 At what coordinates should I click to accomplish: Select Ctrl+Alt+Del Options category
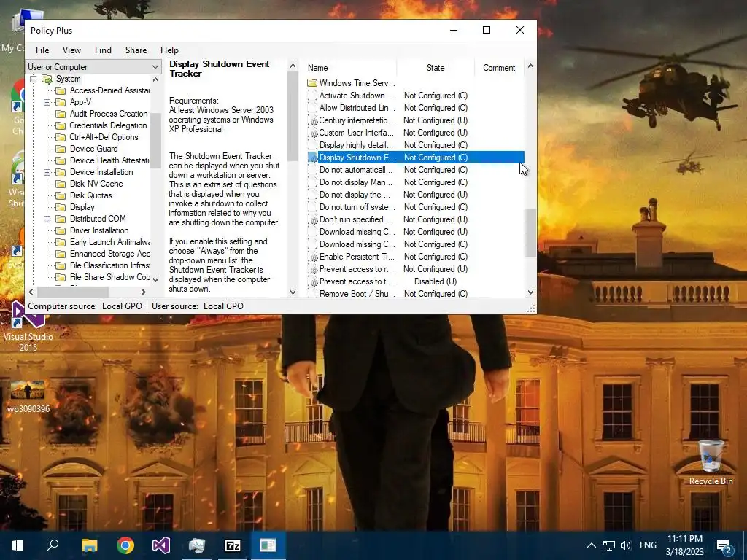tap(104, 137)
